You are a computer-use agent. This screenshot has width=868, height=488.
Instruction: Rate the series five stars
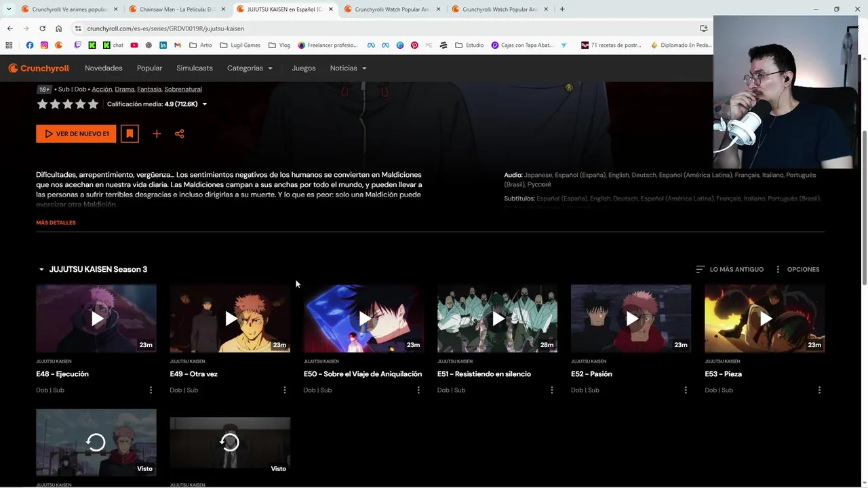93,104
